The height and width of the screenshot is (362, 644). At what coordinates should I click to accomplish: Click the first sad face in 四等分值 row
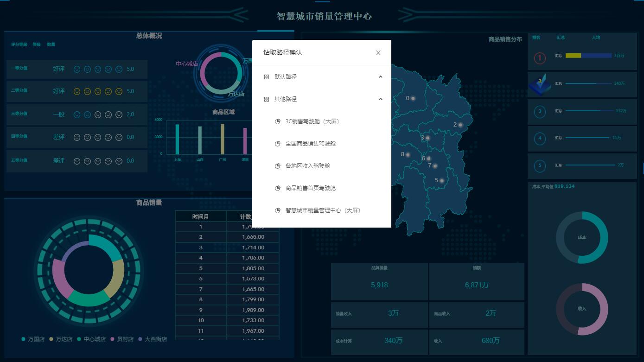[x=77, y=137]
